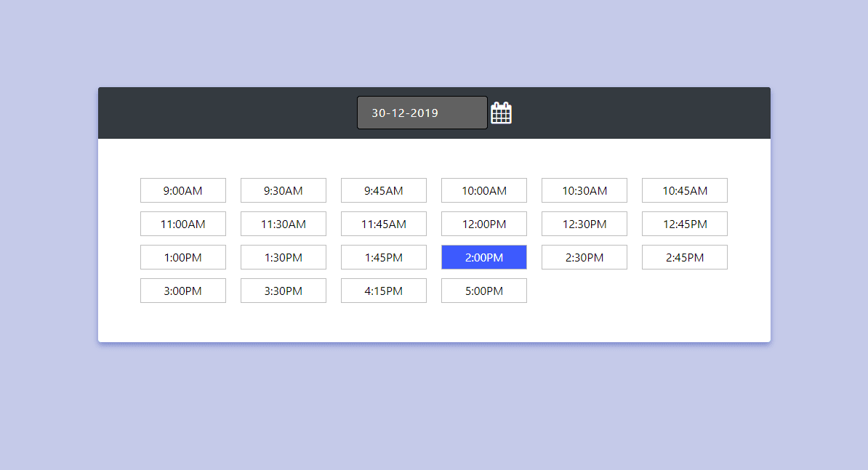Image resolution: width=868 pixels, height=470 pixels.
Task: Pick the 1:45PM slot
Action: tap(384, 257)
